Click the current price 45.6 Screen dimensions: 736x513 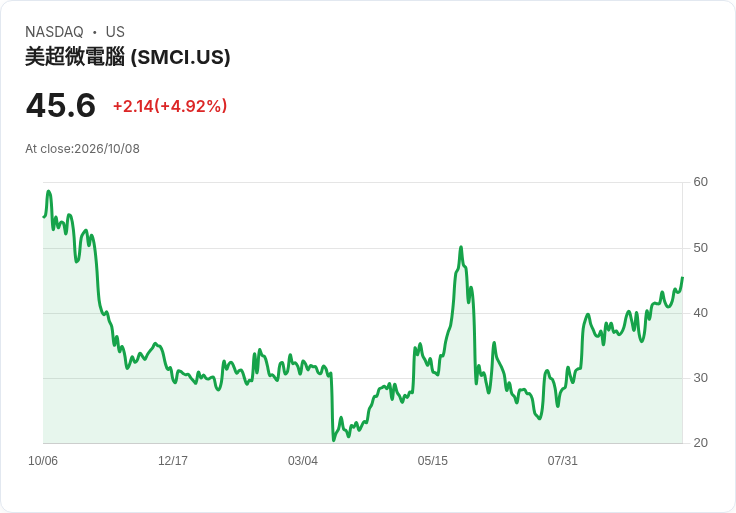(61, 105)
